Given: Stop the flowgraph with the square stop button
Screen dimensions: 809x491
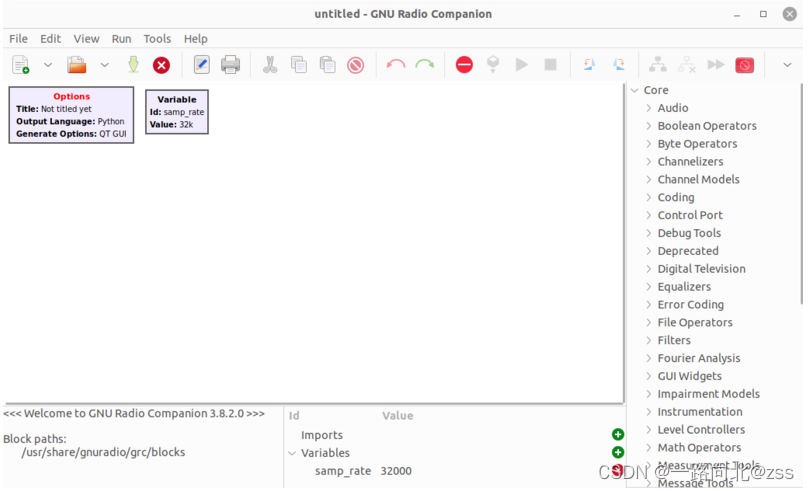Looking at the screenshot, I should [x=551, y=64].
